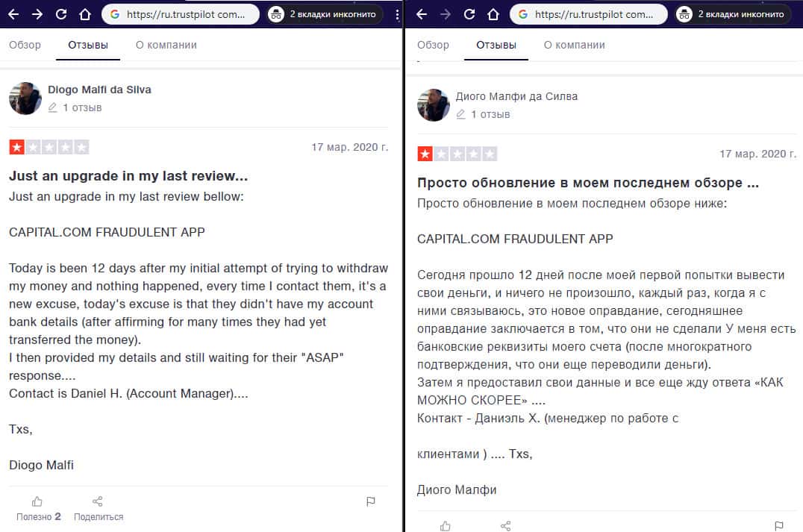Select Отзывы tab in right window
The height and width of the screenshot is (532, 803).
click(x=496, y=45)
